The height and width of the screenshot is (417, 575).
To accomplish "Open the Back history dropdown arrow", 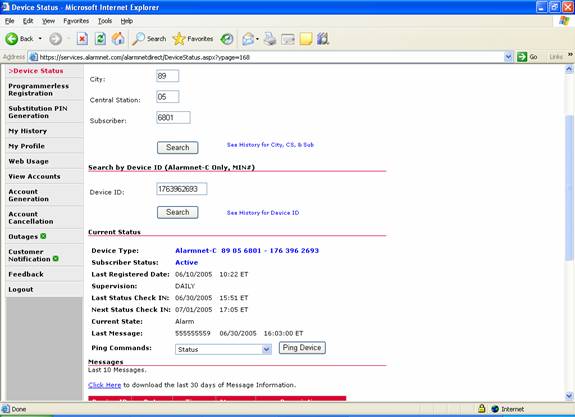I will [40, 39].
